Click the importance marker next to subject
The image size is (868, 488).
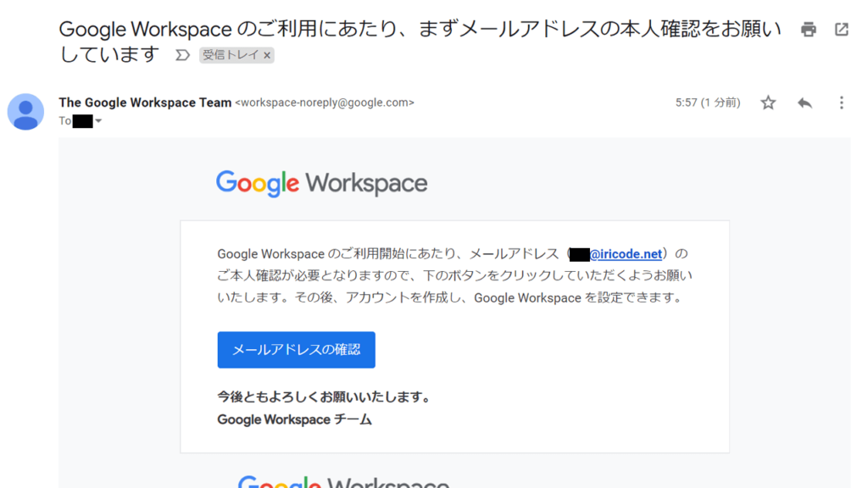pos(183,55)
